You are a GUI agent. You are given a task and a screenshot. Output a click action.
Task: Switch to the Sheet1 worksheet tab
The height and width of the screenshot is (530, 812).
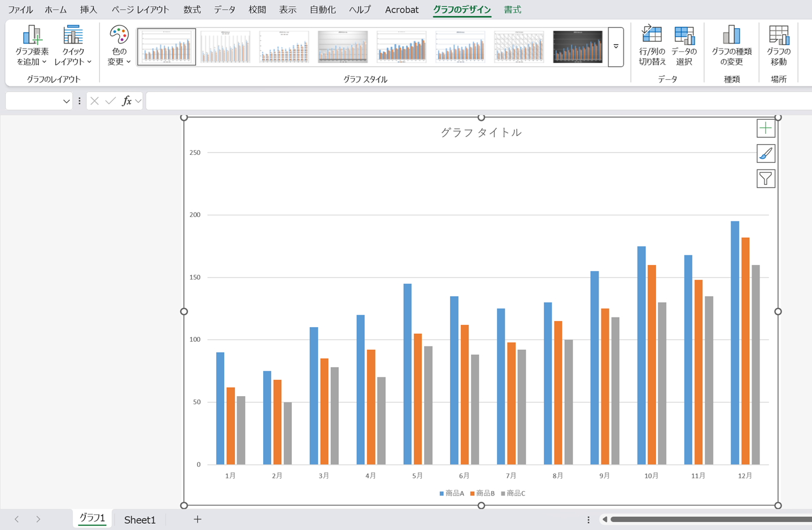pyautogui.click(x=139, y=519)
